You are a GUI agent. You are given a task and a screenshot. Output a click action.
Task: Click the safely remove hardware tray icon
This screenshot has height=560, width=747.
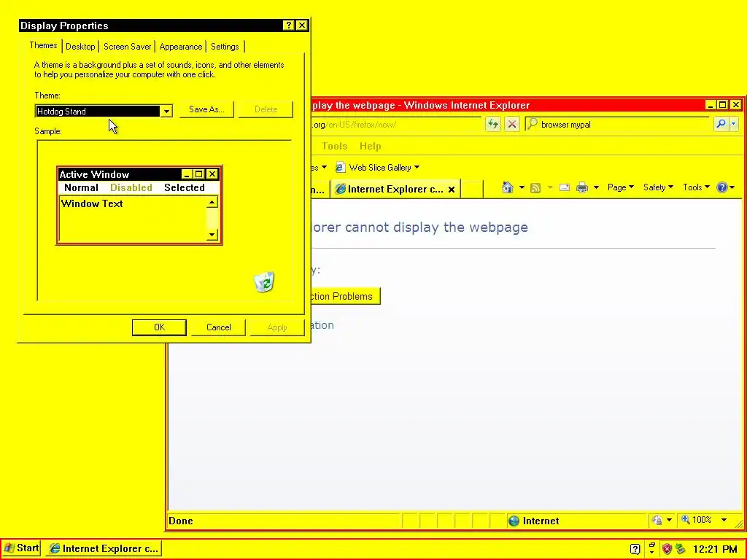(680, 549)
